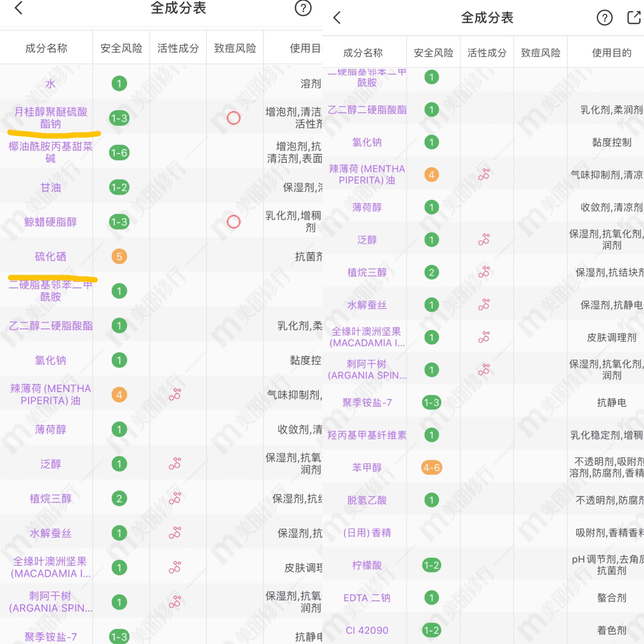Go back using the left chevron arrow
The height and width of the screenshot is (644, 644).
pyautogui.click(x=19, y=8)
